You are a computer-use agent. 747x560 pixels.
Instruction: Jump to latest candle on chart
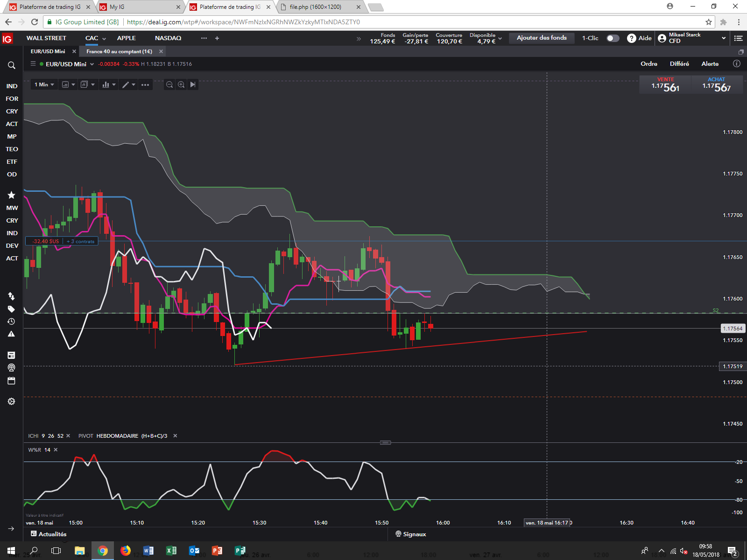pyautogui.click(x=193, y=84)
